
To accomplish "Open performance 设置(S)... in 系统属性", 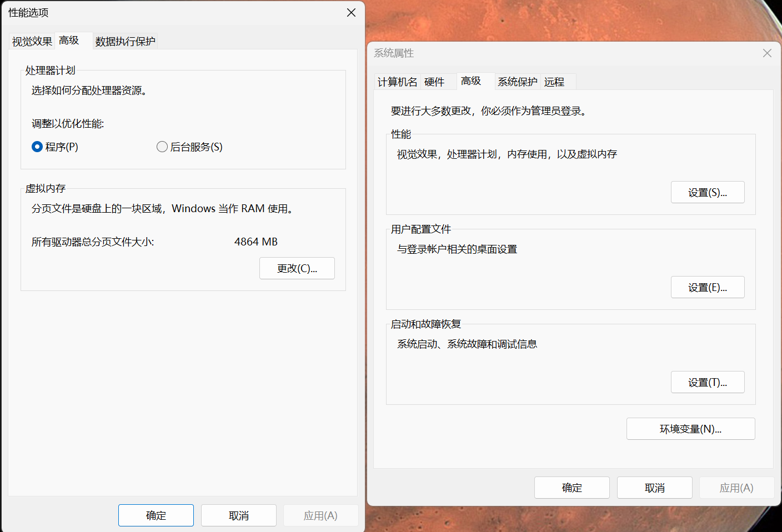I will click(708, 192).
